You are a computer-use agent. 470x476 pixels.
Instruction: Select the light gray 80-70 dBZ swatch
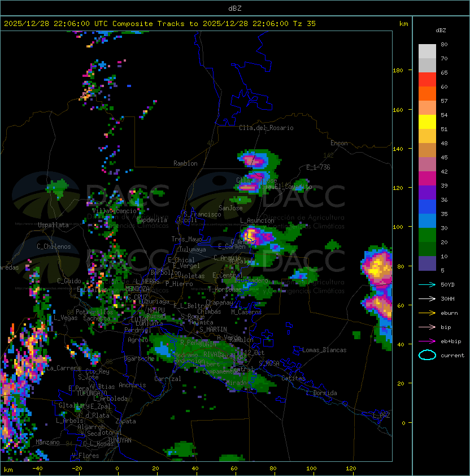(427, 51)
